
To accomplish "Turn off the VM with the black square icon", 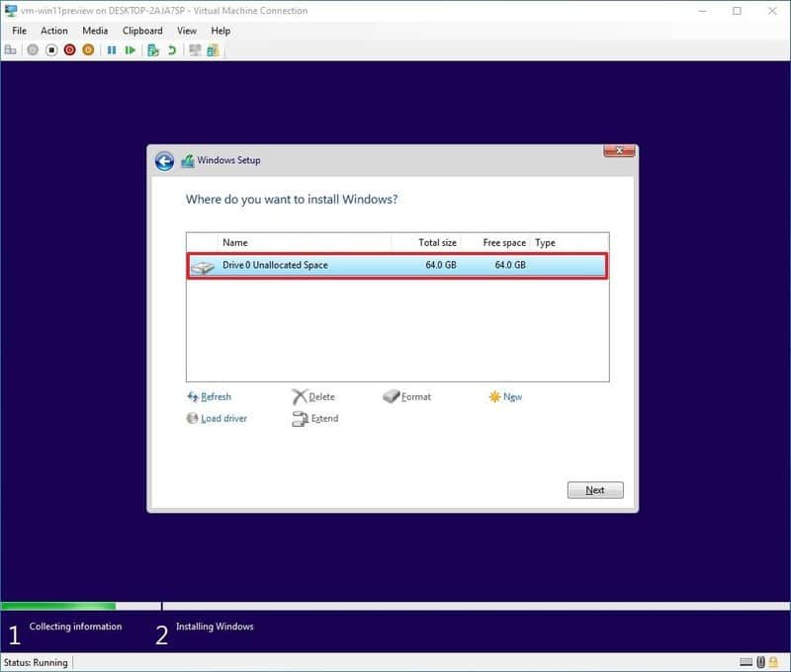I will pyautogui.click(x=51, y=50).
